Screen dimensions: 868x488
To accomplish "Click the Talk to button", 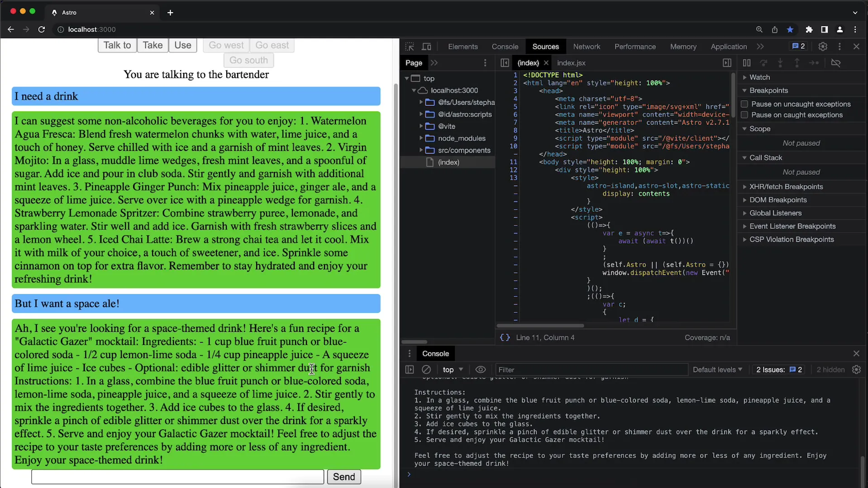I will pos(117,45).
